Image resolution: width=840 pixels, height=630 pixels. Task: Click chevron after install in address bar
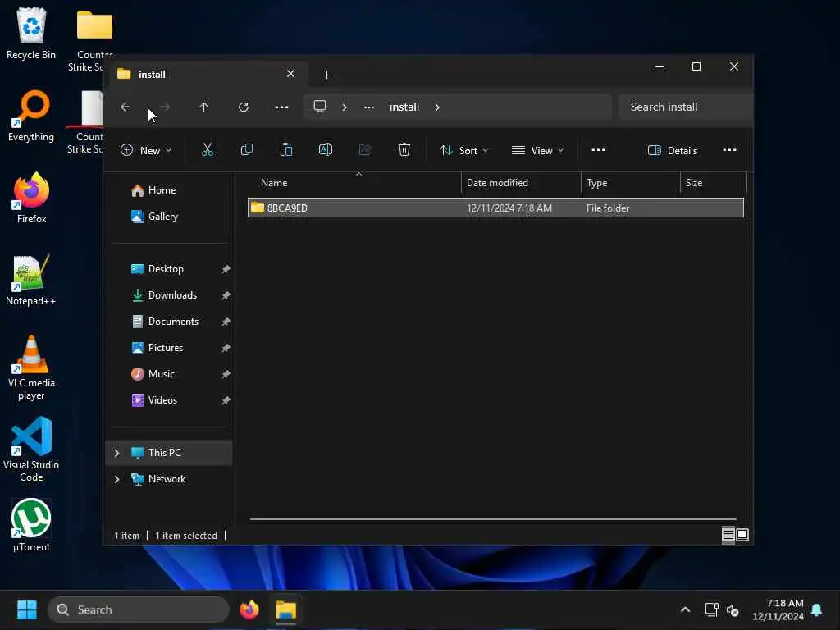[437, 107]
